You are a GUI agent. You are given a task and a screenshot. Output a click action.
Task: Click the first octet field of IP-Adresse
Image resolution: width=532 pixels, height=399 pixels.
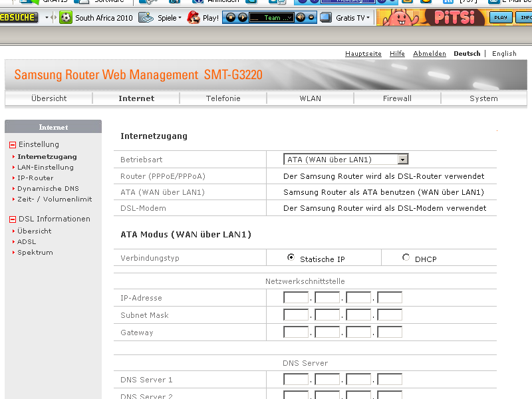coord(296,297)
